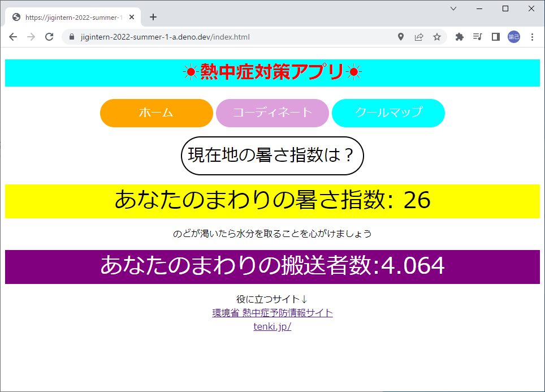
Task: Switch to the コーディネート page
Action: pyautogui.click(x=272, y=113)
